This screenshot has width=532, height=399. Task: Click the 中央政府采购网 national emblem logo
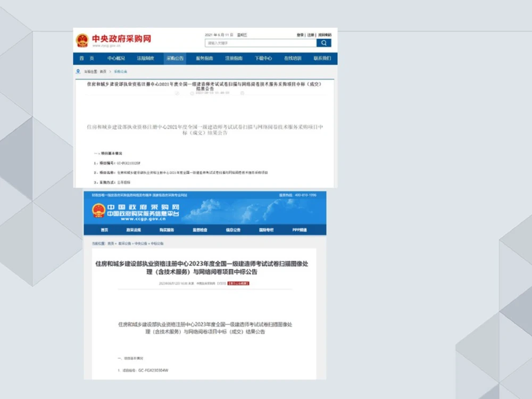[82, 40]
